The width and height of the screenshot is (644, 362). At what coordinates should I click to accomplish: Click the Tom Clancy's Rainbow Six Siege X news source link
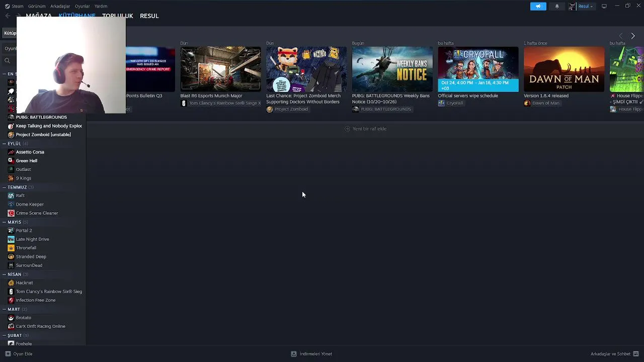(220, 103)
